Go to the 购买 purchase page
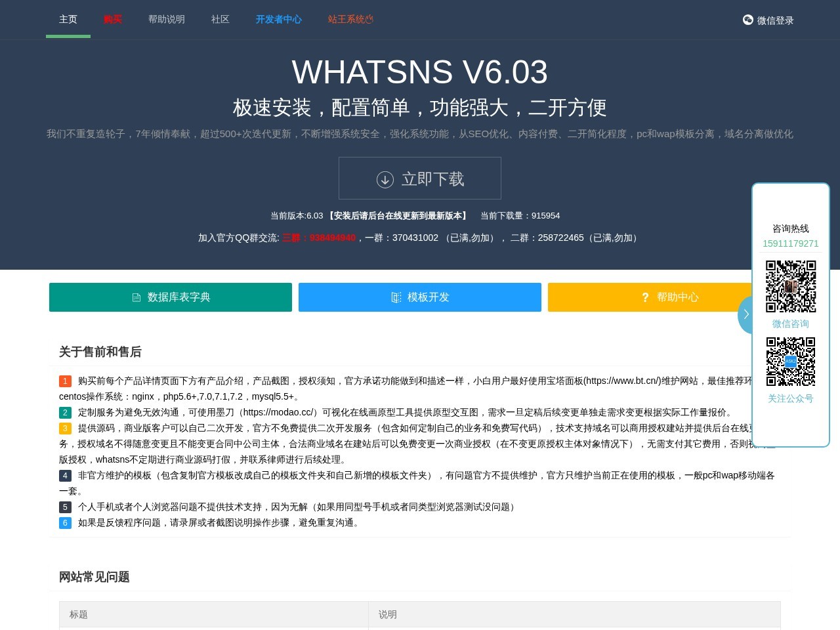This screenshot has height=630, width=840. click(113, 20)
